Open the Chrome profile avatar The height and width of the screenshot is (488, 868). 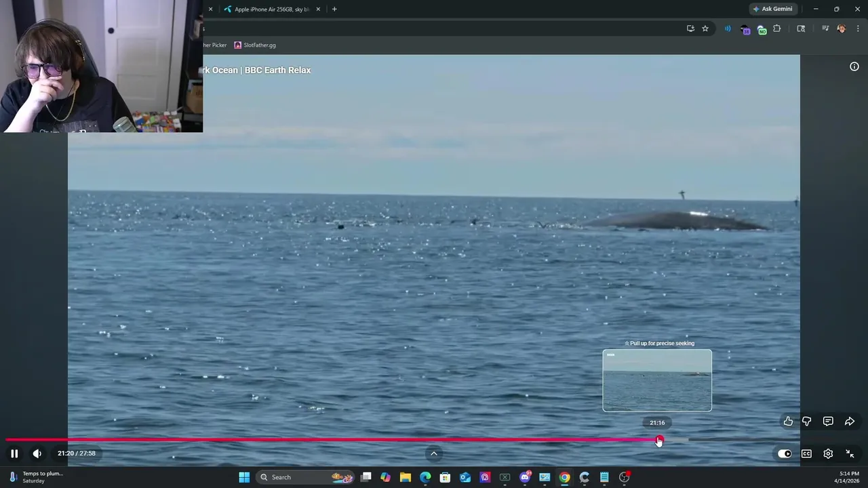point(842,28)
